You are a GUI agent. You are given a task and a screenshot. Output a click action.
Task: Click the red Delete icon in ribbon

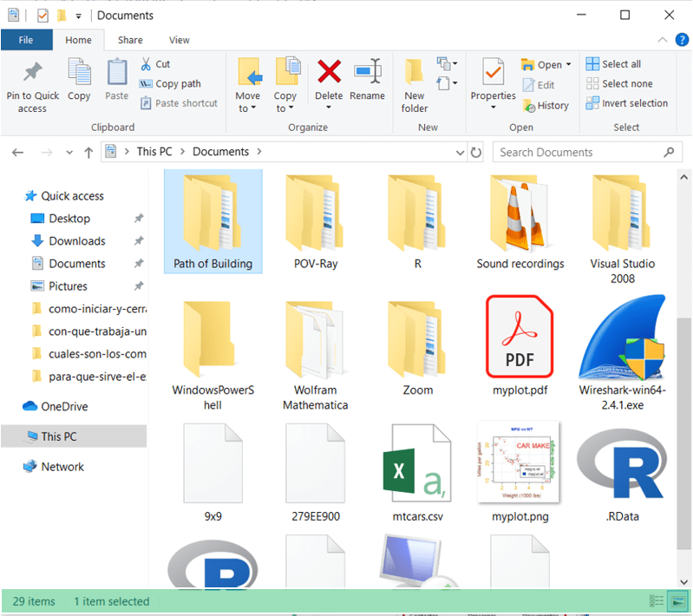(x=329, y=71)
